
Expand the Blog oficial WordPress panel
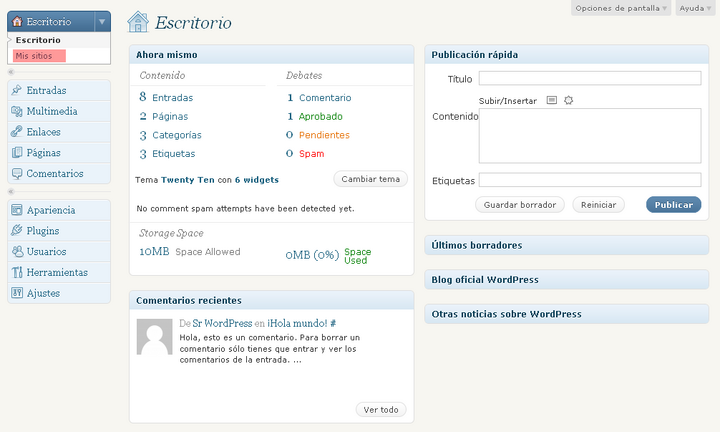pos(567,280)
